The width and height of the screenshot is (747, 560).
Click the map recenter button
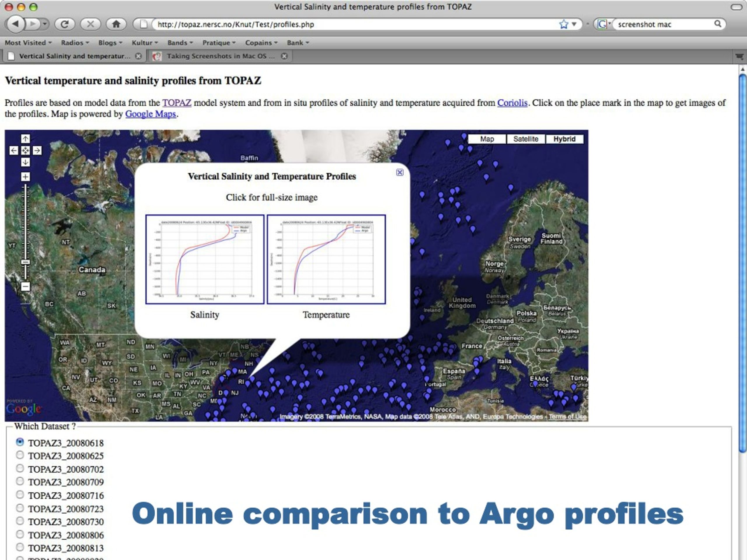pos(25,150)
